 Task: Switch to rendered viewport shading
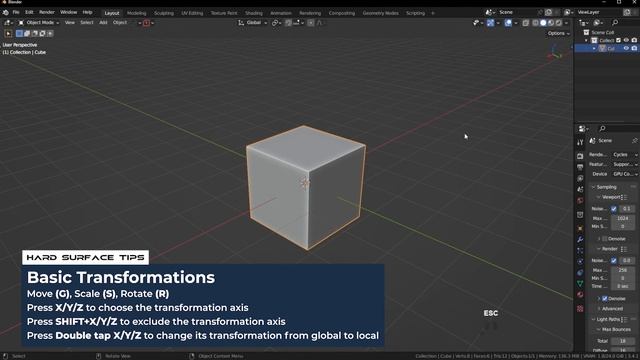(559, 23)
